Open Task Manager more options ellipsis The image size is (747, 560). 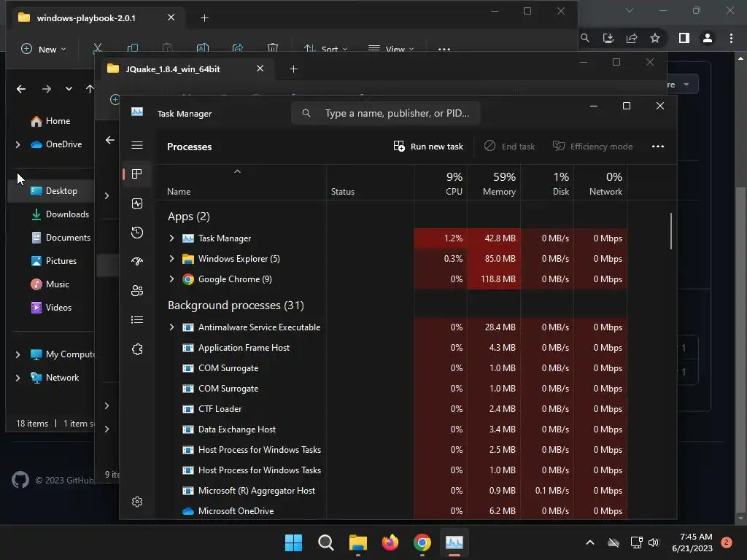pyautogui.click(x=658, y=147)
